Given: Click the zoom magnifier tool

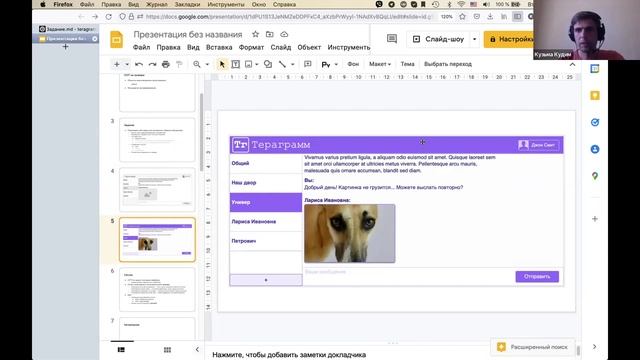Looking at the screenshot, I should tap(197, 64).
